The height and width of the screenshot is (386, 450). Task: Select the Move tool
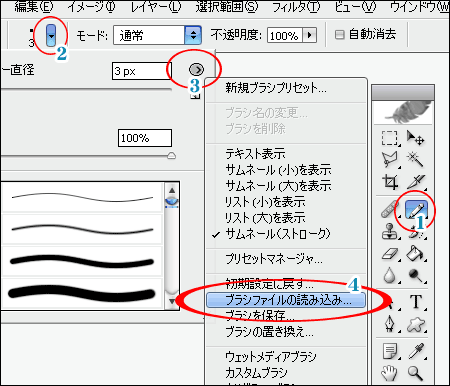coord(415,138)
